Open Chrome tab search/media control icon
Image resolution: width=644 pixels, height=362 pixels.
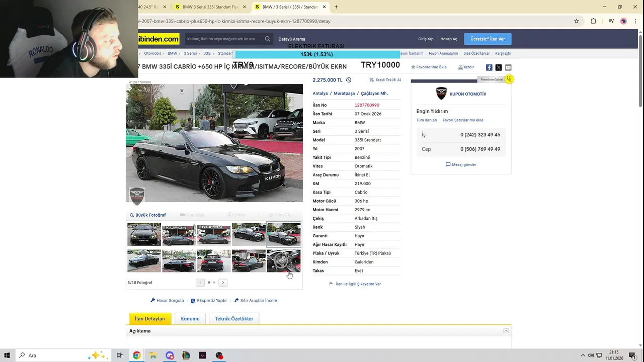click(x=611, y=21)
